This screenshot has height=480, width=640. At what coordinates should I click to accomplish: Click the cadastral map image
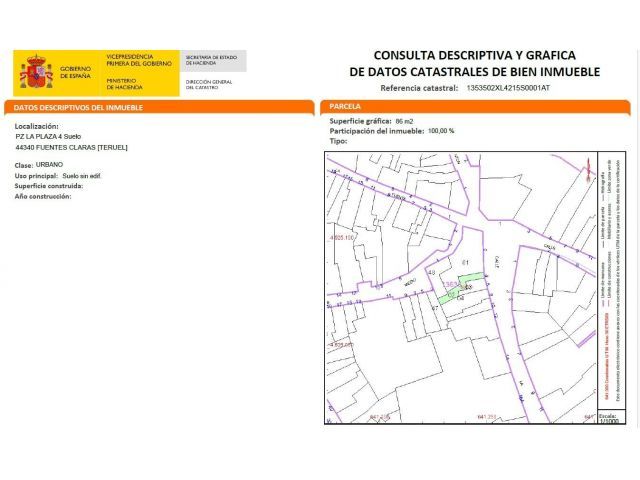coord(461,288)
